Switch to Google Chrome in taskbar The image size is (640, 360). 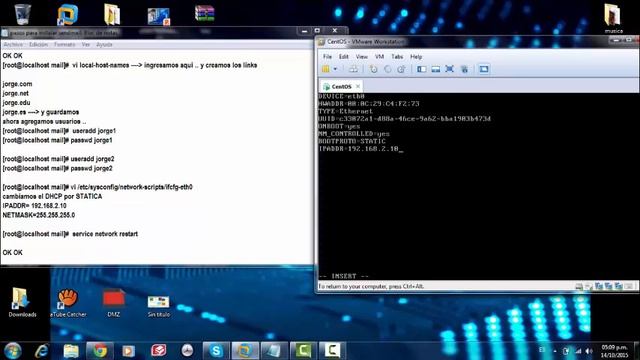[x=99, y=351]
